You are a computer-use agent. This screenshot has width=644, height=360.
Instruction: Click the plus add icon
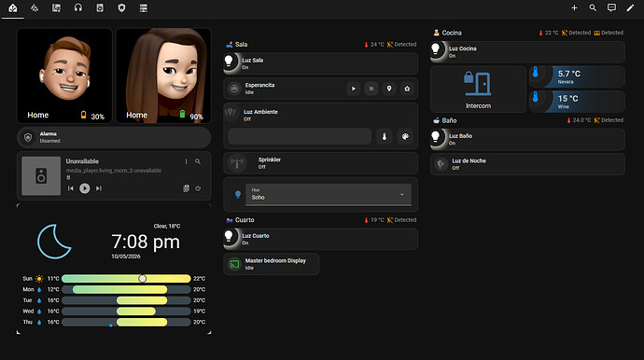[574, 7]
